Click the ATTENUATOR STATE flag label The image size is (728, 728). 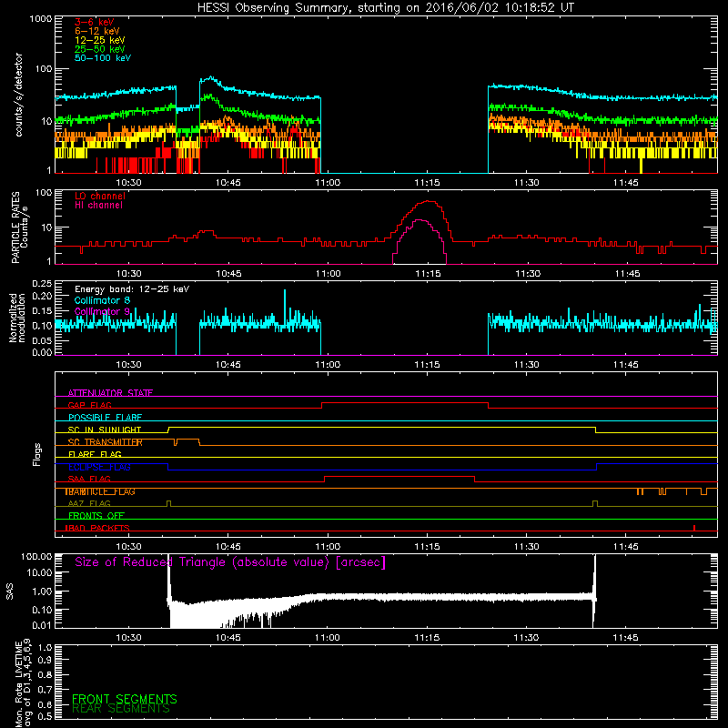pos(110,393)
